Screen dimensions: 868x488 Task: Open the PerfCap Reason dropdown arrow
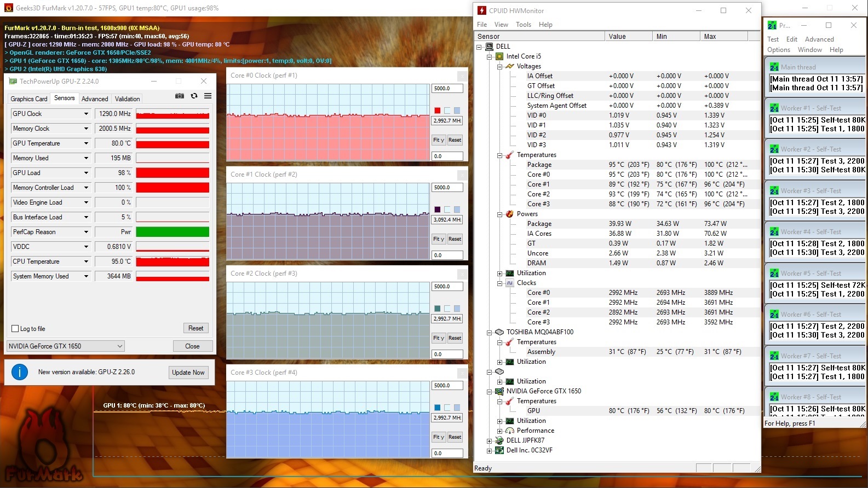[86, 232]
